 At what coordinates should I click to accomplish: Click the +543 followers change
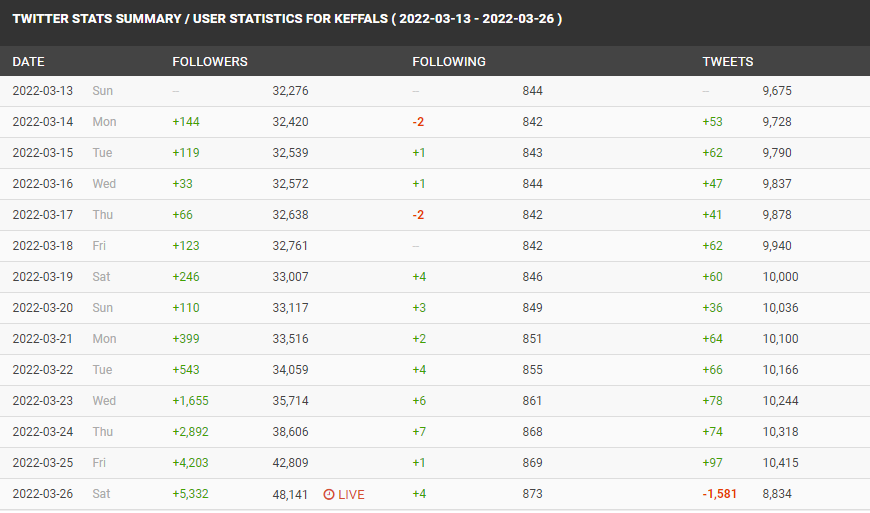(186, 370)
